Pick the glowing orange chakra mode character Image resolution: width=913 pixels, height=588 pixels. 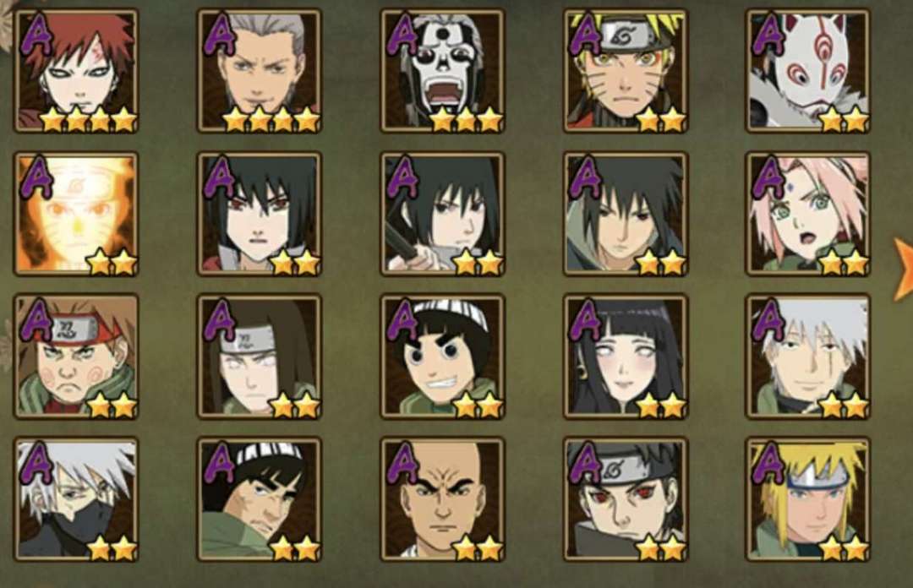click(76, 214)
